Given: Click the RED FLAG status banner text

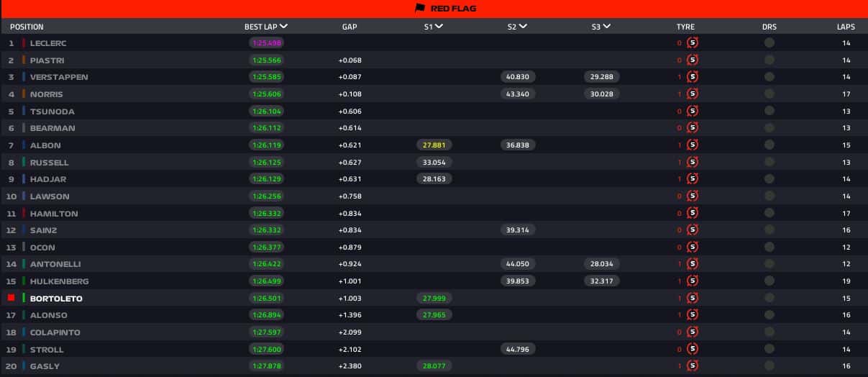Looking at the screenshot, I should (x=453, y=9).
